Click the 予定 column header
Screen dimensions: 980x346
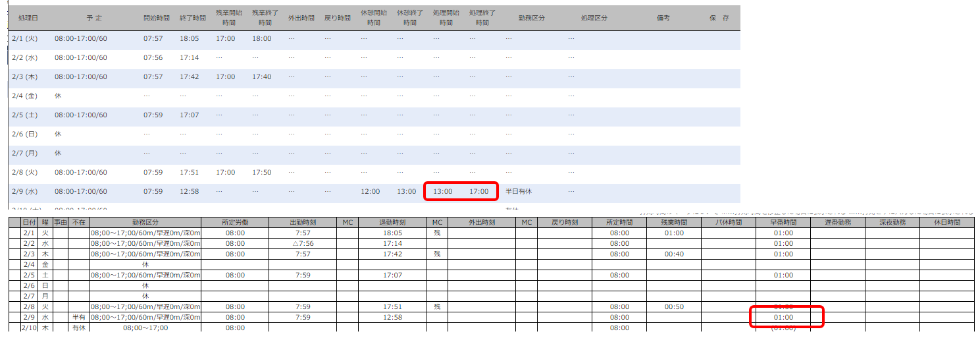coord(94,18)
